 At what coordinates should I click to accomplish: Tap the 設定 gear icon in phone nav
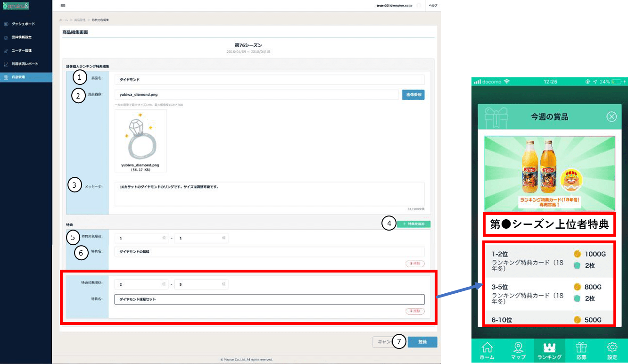click(x=612, y=347)
